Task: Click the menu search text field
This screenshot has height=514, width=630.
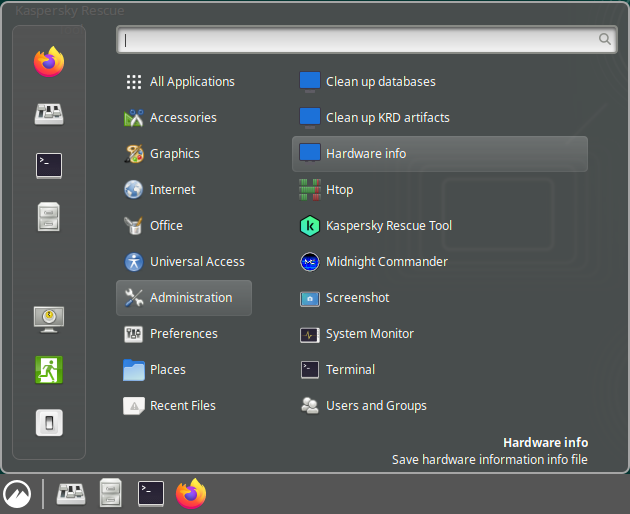Action: [x=360, y=40]
